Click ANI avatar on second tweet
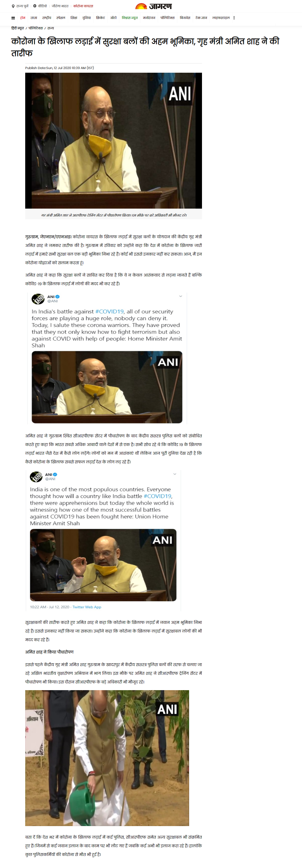Image resolution: width=302 pixels, height=868 pixels. click(36, 477)
